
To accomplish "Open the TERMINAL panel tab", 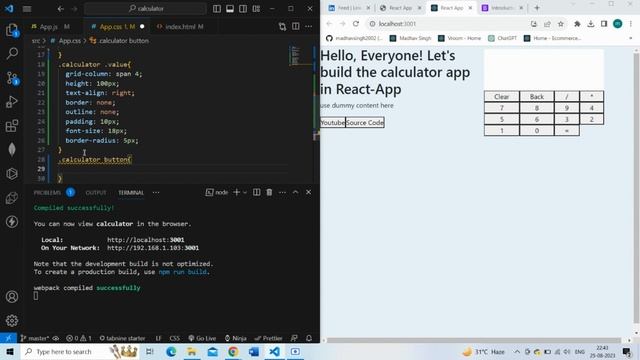I will [131, 193].
